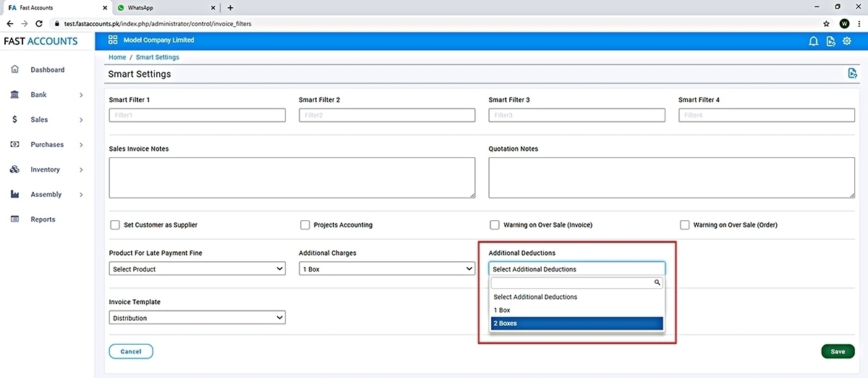Switch to the WhatsApp browser tab
This screenshot has width=868, height=378.
166,7
